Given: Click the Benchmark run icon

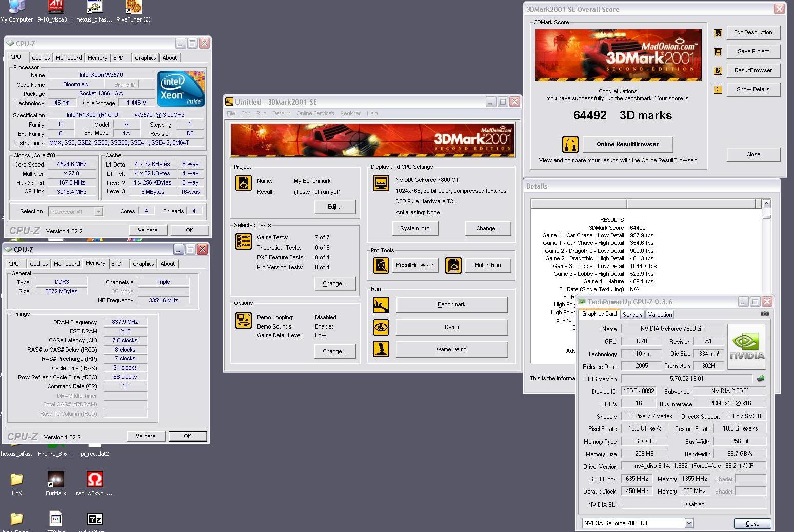Looking at the screenshot, I should coord(381,305).
